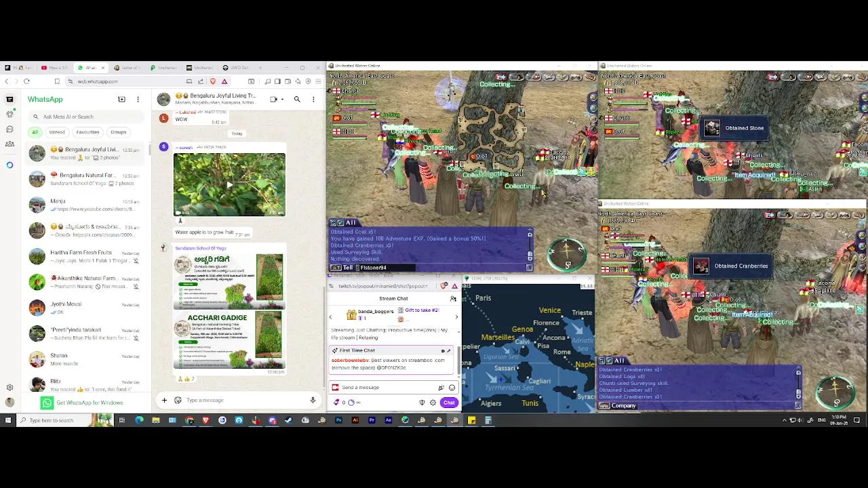This screenshot has height=488, width=868.
Task: Open WhatsApp chat list menu dots
Action: pos(138,100)
